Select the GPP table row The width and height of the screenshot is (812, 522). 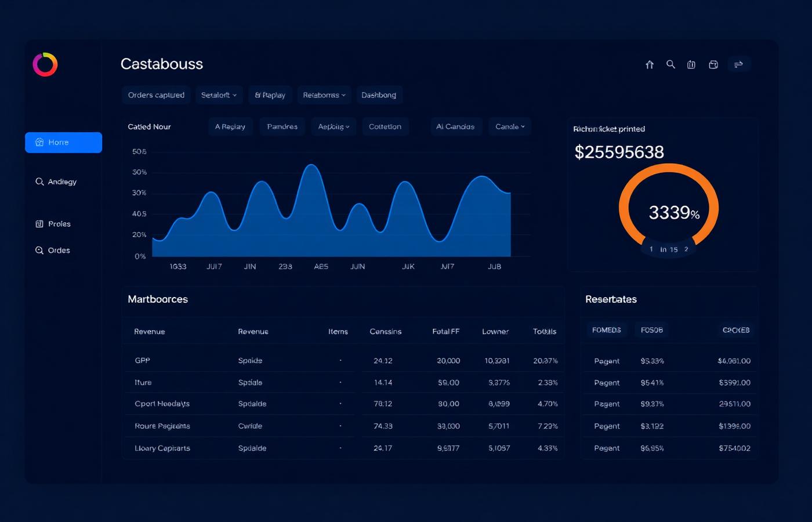[x=343, y=361]
